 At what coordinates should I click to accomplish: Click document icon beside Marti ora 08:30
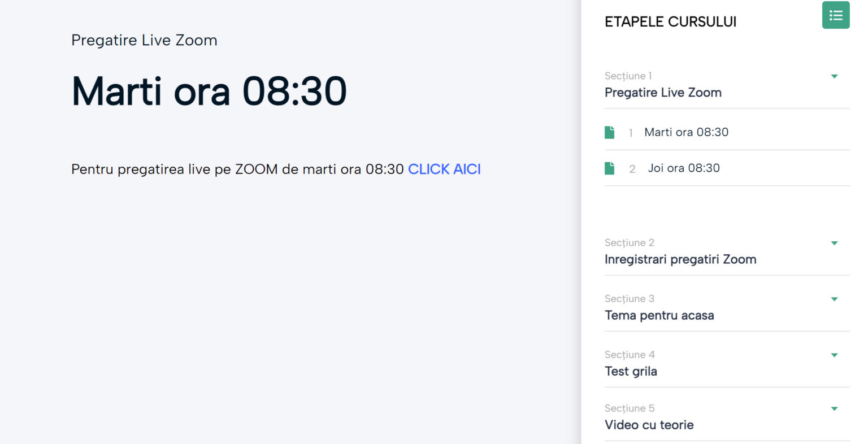point(609,132)
